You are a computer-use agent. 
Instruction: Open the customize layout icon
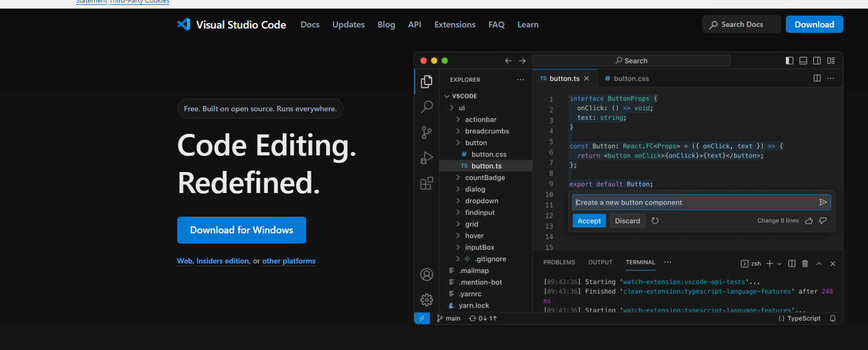point(831,61)
